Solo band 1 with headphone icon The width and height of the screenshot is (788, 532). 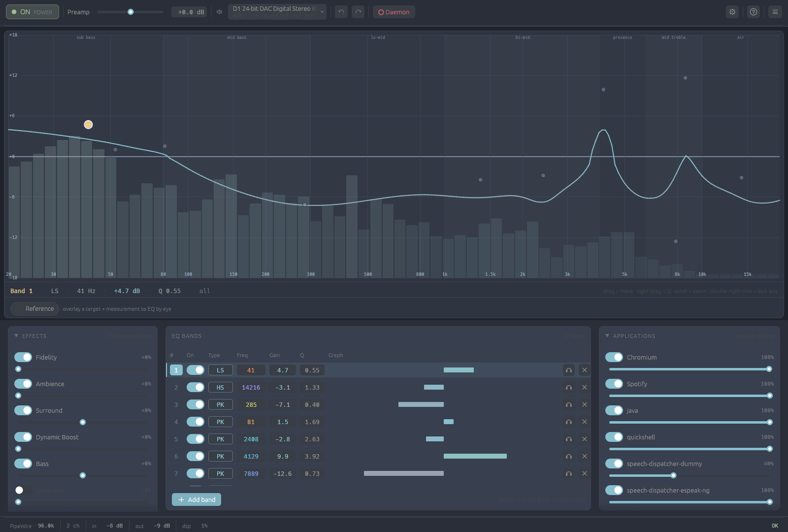(569, 370)
